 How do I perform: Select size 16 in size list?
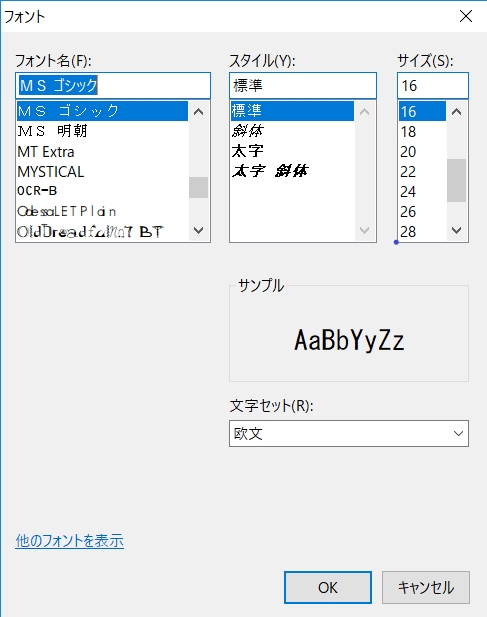pyautogui.click(x=422, y=111)
